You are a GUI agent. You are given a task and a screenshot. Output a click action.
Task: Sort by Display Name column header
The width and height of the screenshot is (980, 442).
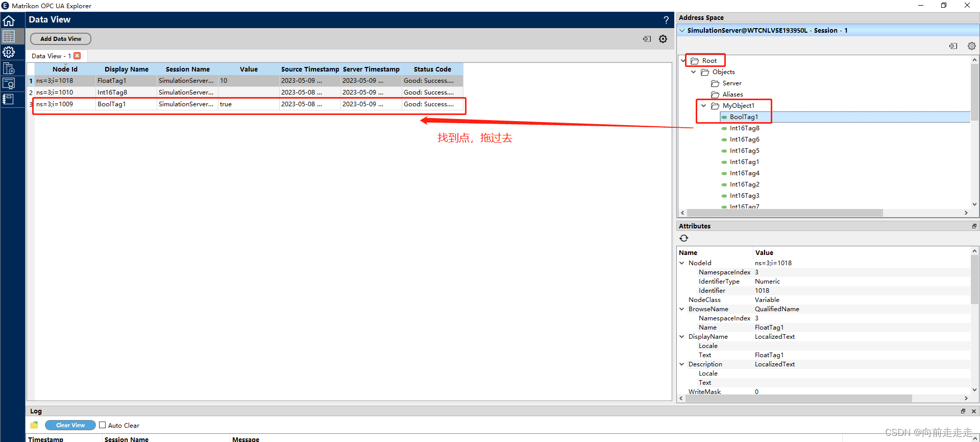(x=127, y=69)
